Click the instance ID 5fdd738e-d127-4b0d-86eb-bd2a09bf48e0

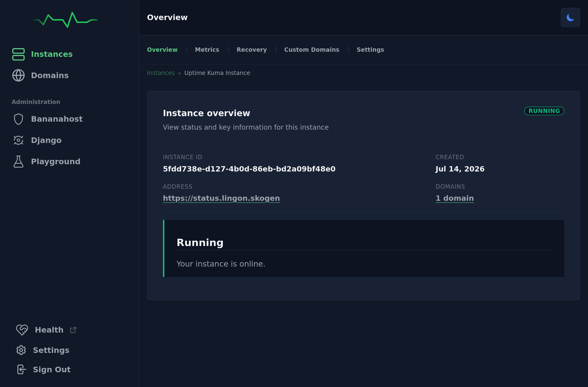[249, 169]
